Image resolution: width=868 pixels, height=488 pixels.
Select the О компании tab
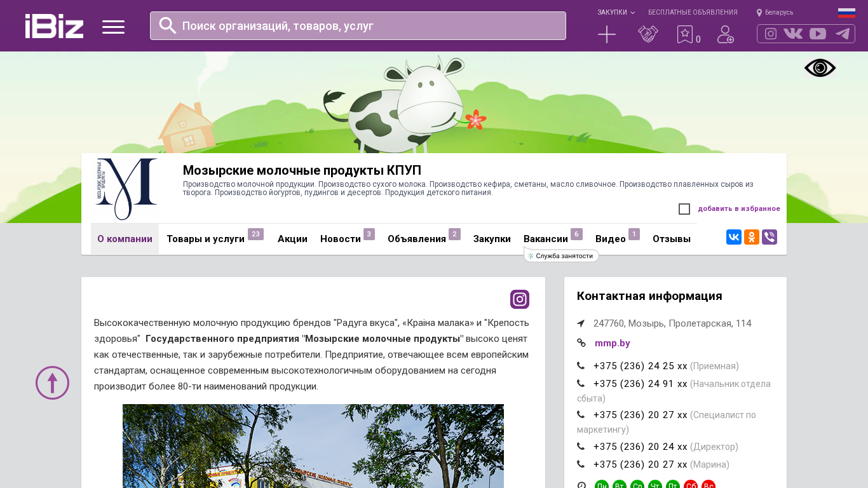tap(125, 239)
